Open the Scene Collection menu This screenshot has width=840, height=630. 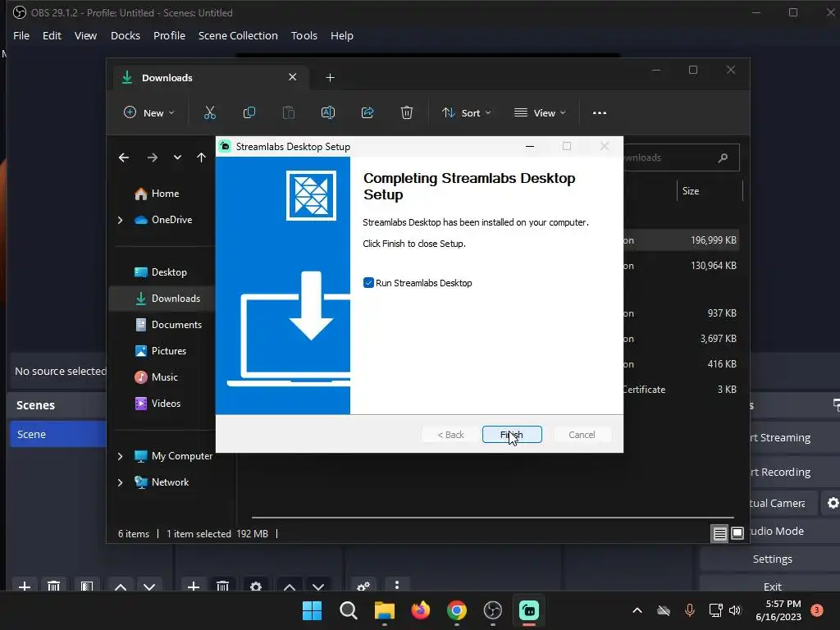pyautogui.click(x=238, y=35)
